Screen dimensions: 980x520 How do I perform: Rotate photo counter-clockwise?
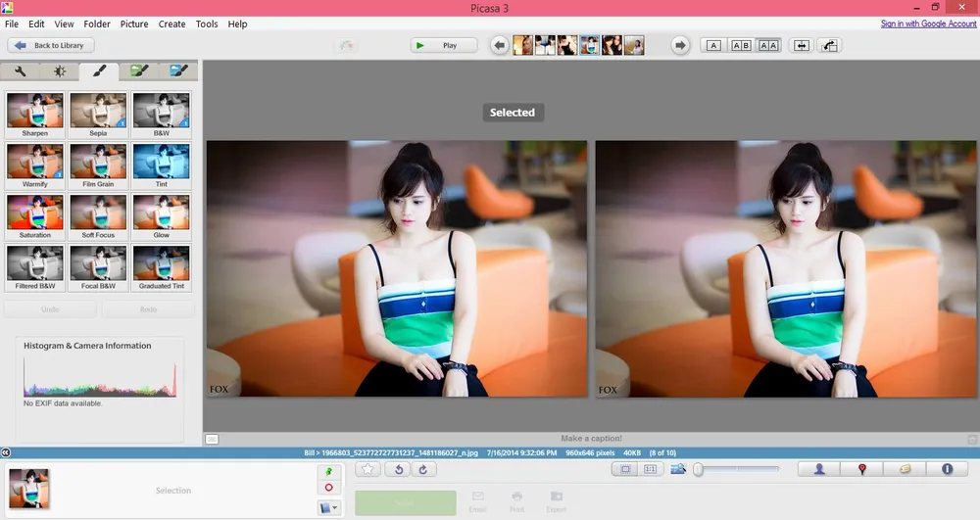point(398,469)
